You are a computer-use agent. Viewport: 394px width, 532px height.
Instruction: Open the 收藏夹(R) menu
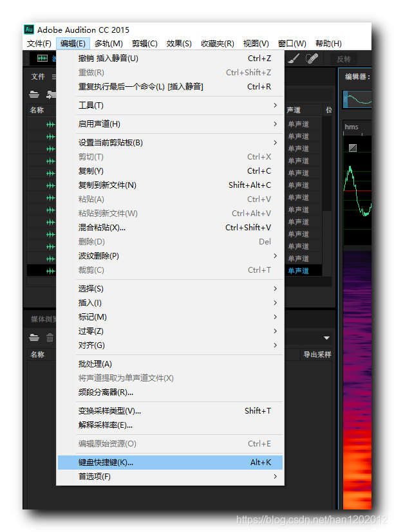(x=218, y=44)
